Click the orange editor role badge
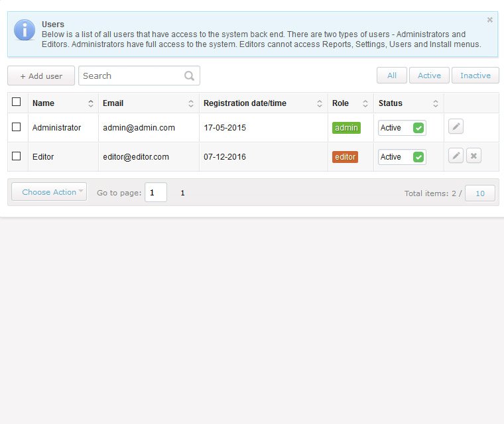Screen dimensions: 504x424 pos(345,157)
